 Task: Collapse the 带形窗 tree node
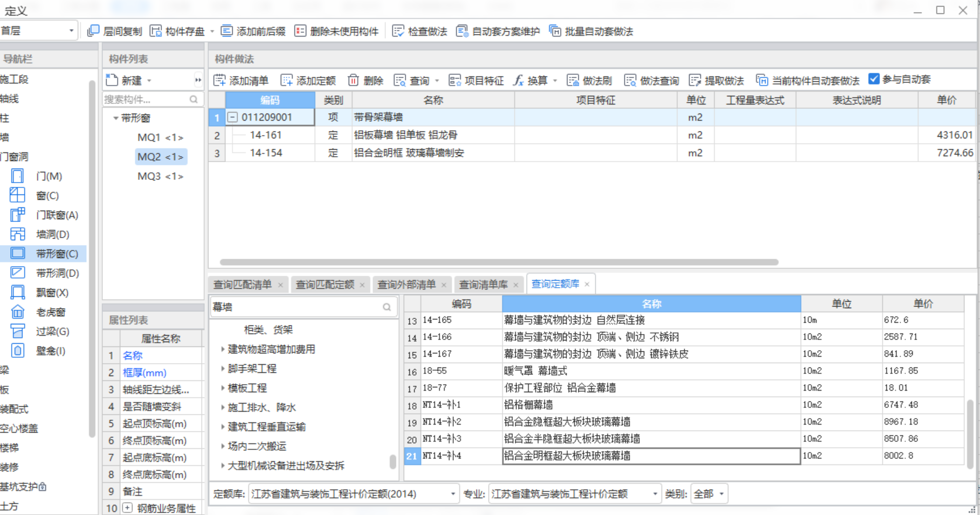(x=115, y=118)
